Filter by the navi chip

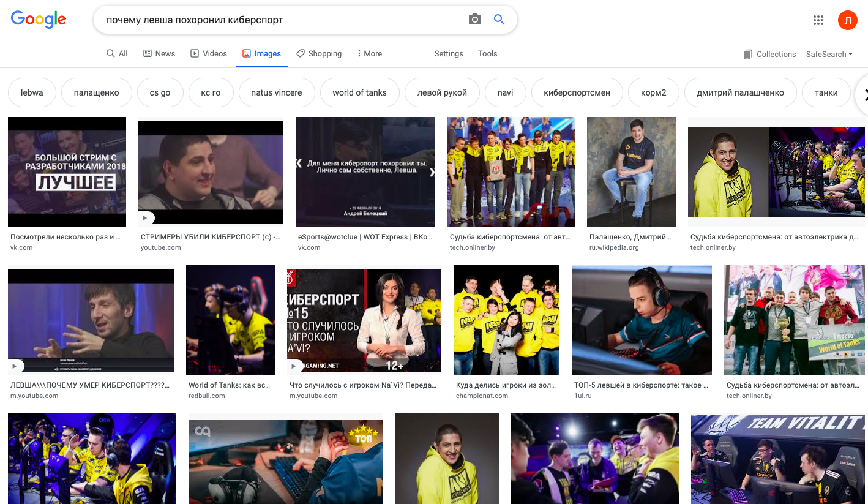point(506,92)
